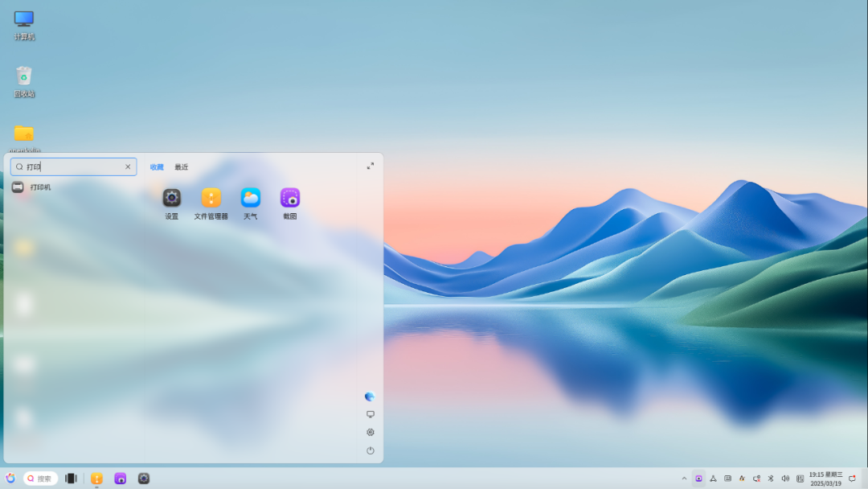The width and height of the screenshot is (868, 489).
Task: Open the notification center icon
Action: pyautogui.click(x=852, y=479)
